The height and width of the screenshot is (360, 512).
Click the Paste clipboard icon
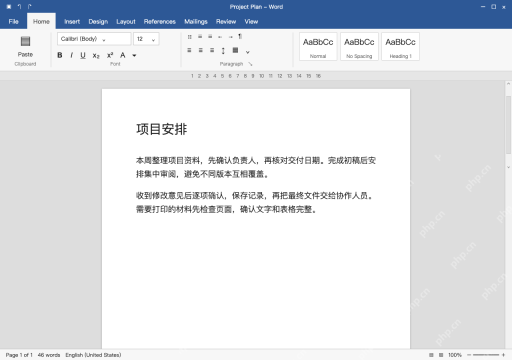(x=25, y=41)
